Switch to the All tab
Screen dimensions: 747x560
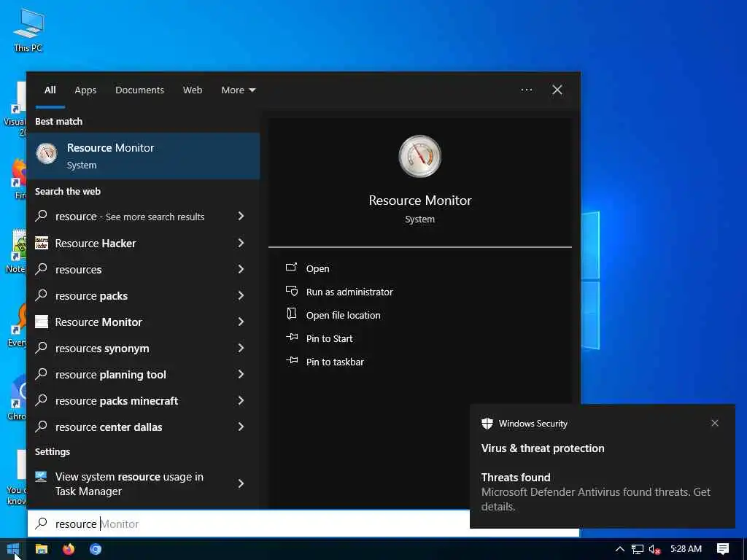[50, 90]
